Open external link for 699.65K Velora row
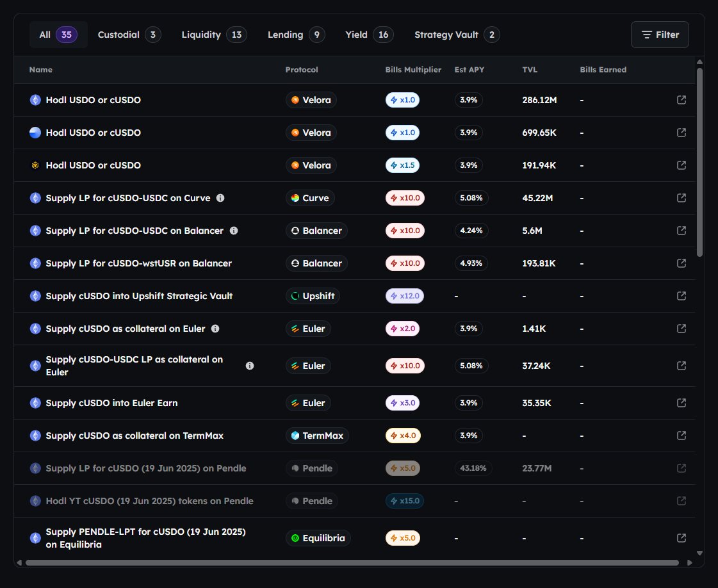Screen dimensions: 718x588 (x=681, y=133)
